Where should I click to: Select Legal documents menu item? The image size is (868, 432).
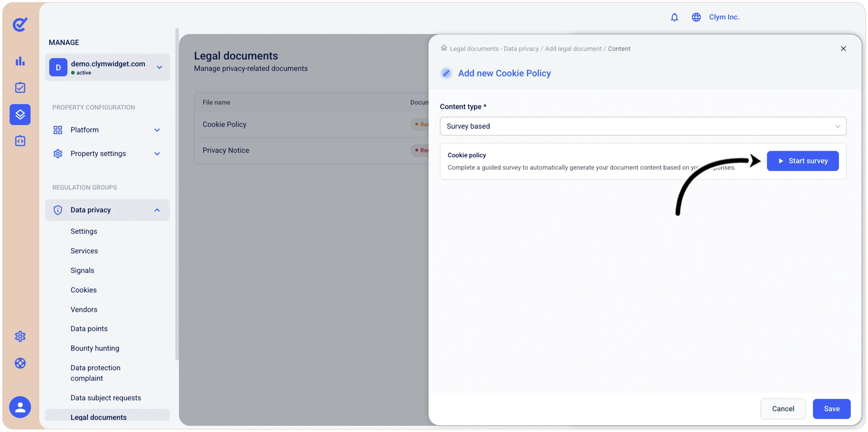107,416
